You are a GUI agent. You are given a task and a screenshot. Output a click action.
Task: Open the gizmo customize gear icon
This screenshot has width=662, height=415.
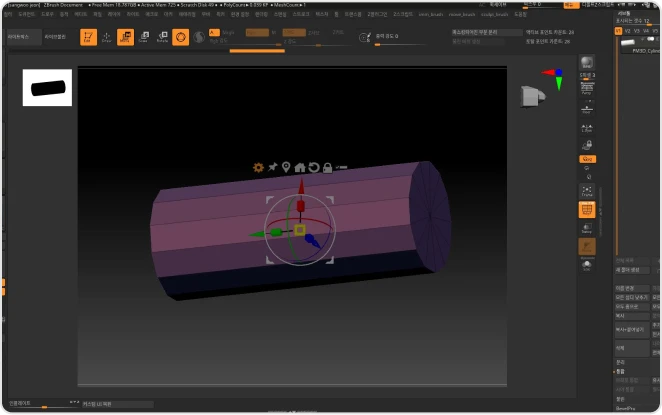click(258, 168)
